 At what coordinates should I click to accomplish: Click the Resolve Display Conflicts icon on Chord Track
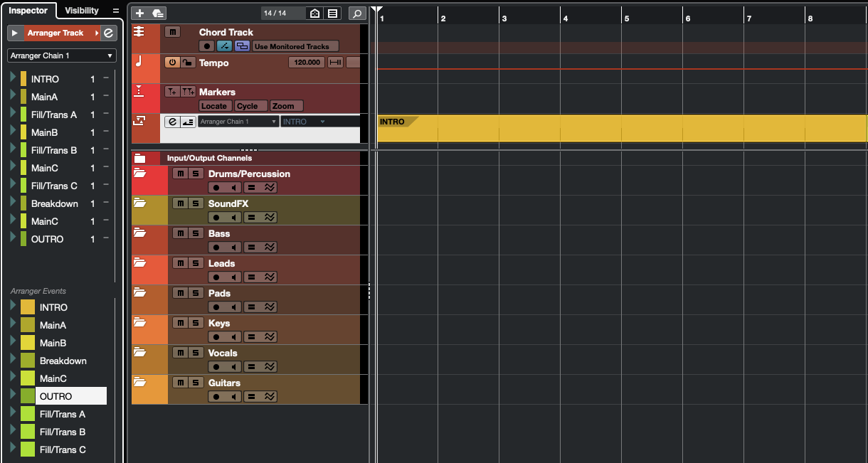tap(243, 46)
